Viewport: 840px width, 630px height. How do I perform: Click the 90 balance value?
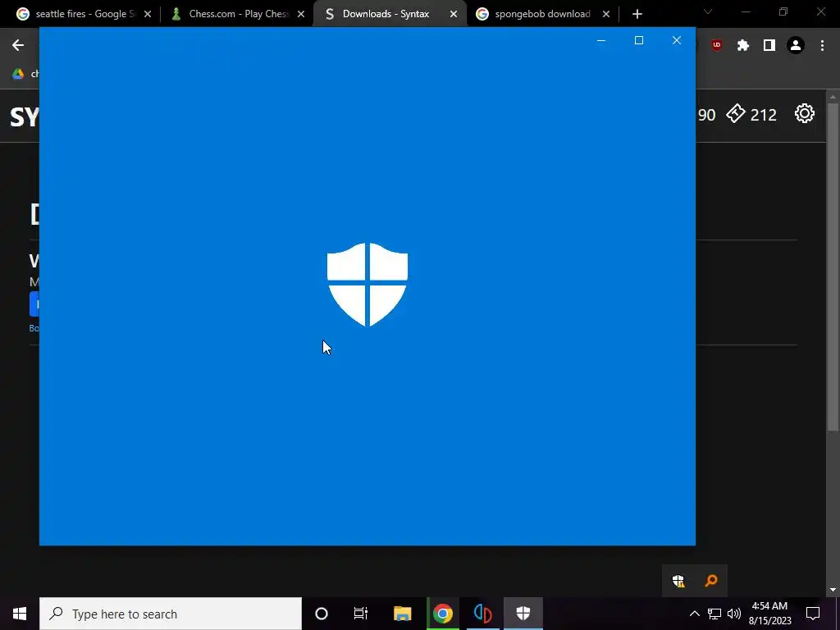tap(706, 115)
